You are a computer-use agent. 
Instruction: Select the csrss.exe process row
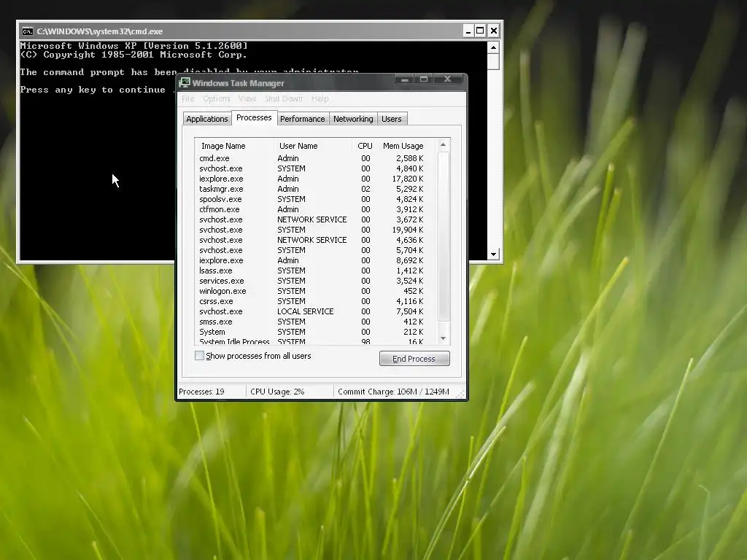click(315, 301)
